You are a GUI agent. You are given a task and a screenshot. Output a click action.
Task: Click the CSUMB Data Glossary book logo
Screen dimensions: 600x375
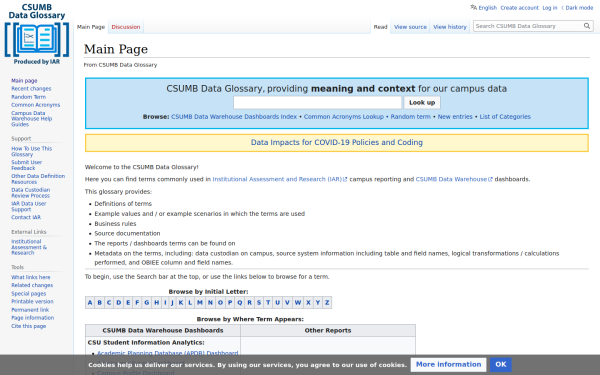[37, 34]
